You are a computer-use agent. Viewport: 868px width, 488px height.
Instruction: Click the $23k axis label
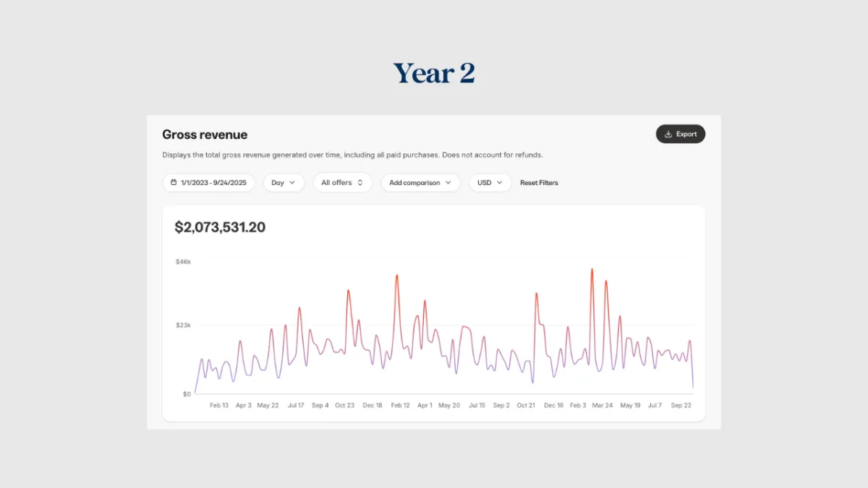(183, 325)
